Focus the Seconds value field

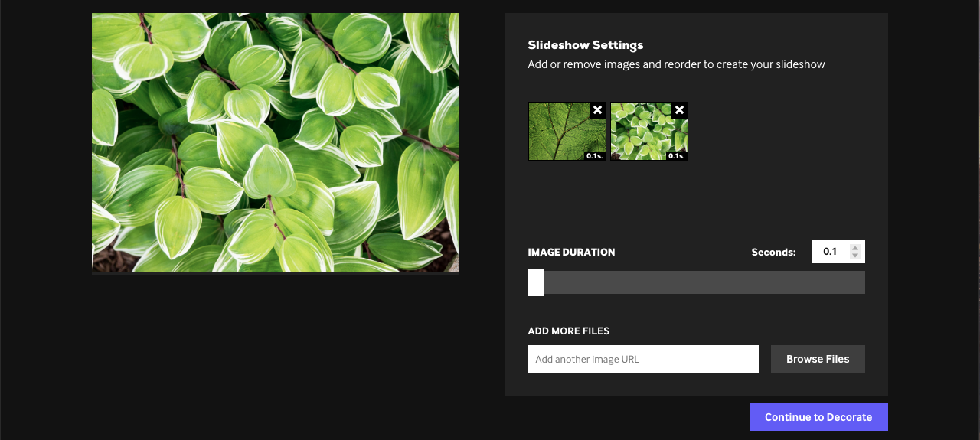[x=830, y=252]
